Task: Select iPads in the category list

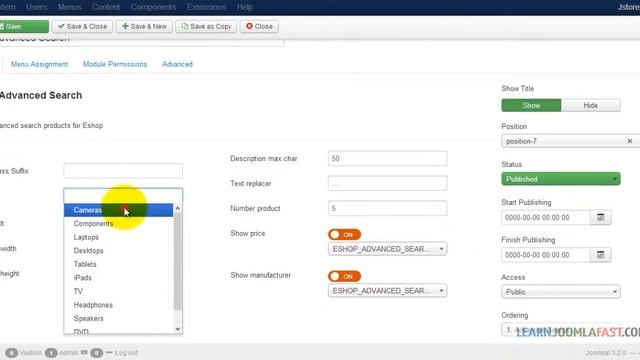Action: (118, 278)
